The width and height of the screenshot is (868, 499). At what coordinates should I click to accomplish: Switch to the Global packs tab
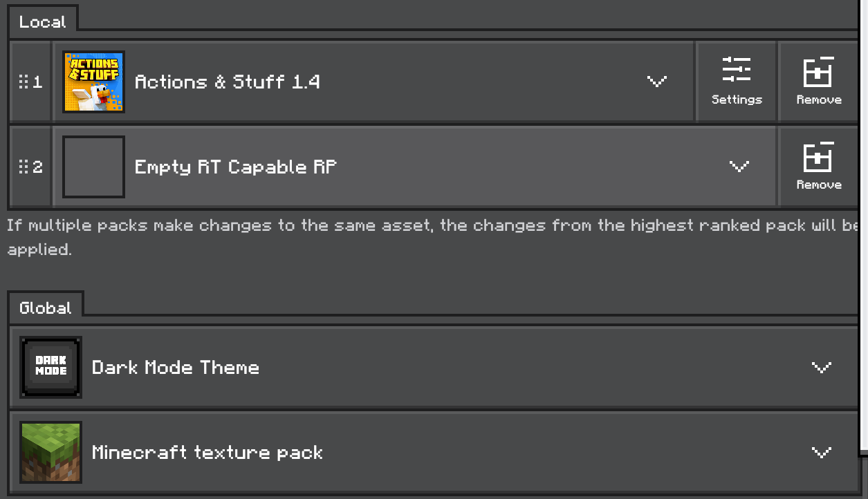[46, 308]
